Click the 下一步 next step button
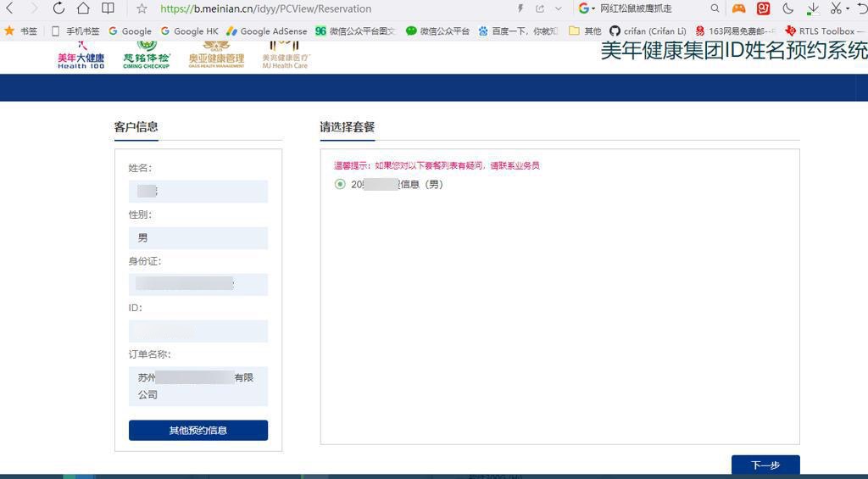 tap(765, 465)
